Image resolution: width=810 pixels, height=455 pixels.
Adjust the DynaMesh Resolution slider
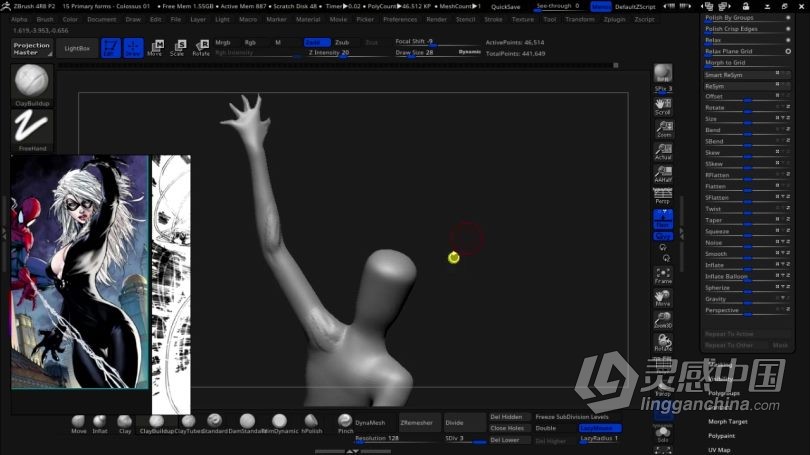pos(398,438)
